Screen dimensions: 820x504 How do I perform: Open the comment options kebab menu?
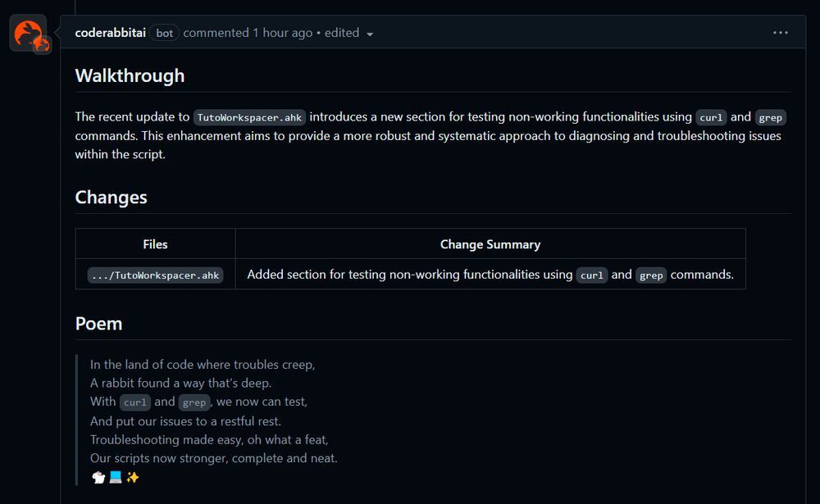click(x=781, y=32)
